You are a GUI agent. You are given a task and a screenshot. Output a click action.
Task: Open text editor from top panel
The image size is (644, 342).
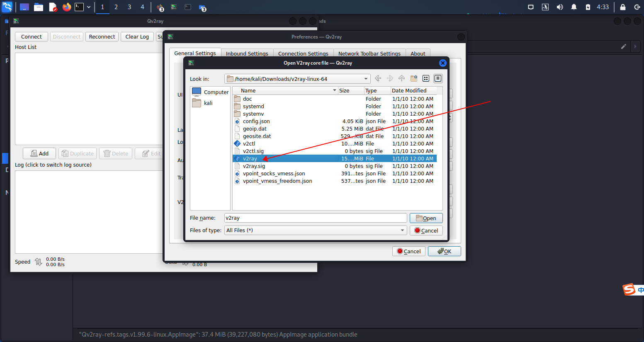[53, 7]
